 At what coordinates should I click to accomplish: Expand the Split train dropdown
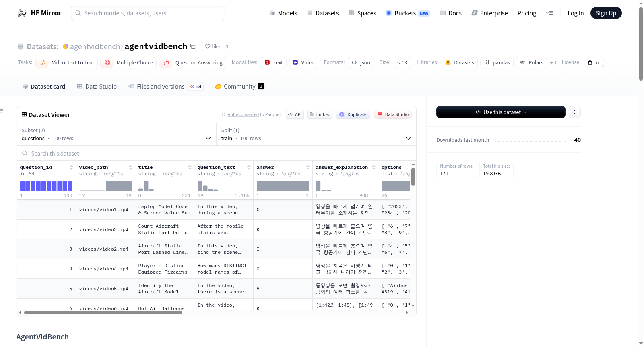(316, 134)
